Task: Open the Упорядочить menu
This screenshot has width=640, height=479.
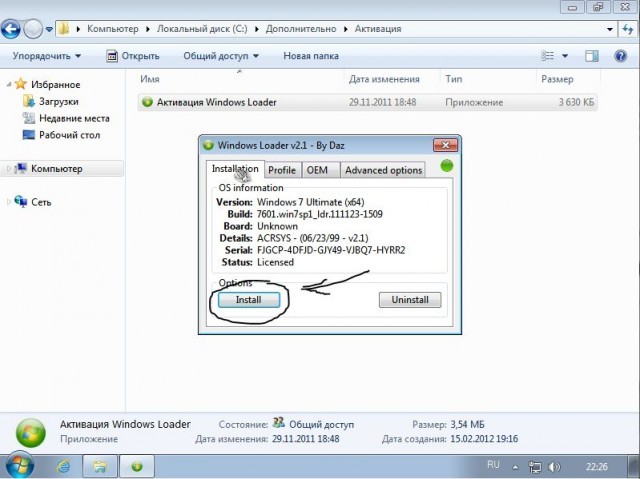Action: (47, 56)
